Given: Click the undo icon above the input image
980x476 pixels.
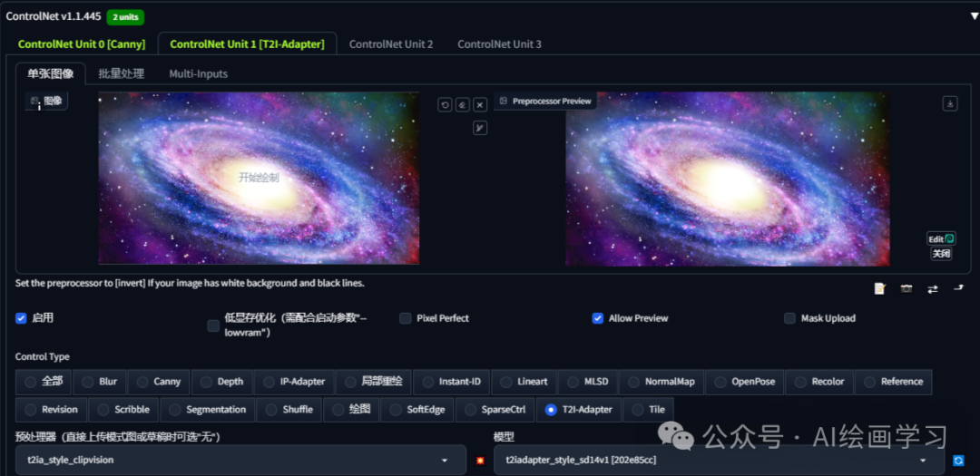Looking at the screenshot, I should pos(445,105).
